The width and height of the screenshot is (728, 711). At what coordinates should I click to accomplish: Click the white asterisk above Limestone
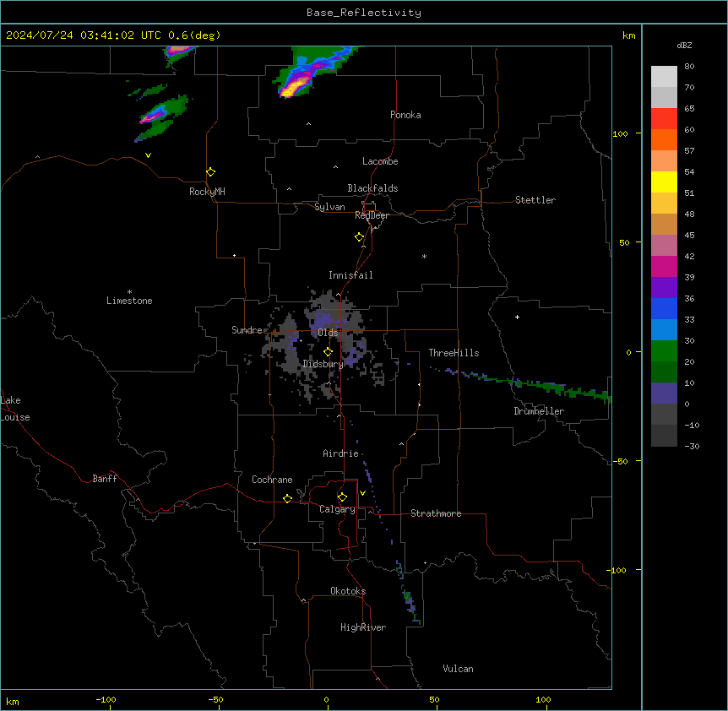point(129,292)
